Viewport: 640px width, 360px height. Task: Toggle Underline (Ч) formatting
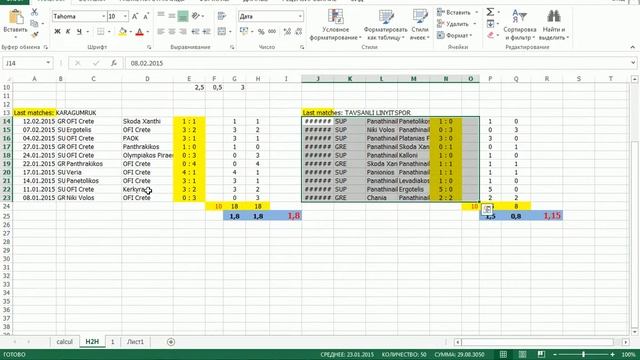[79, 31]
